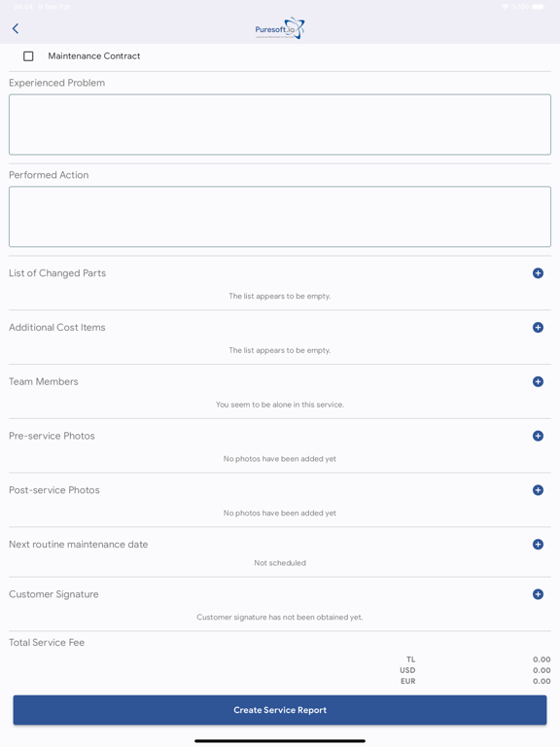Select 'You seem to be alone in this service.'
Screen dimensions: 560x747
point(280,405)
